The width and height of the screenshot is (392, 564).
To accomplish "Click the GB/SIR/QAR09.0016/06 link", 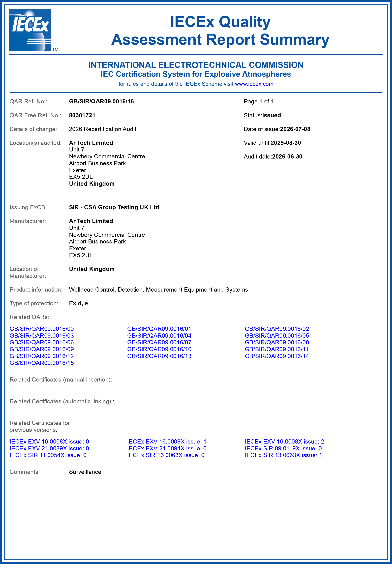I will click(42, 342).
